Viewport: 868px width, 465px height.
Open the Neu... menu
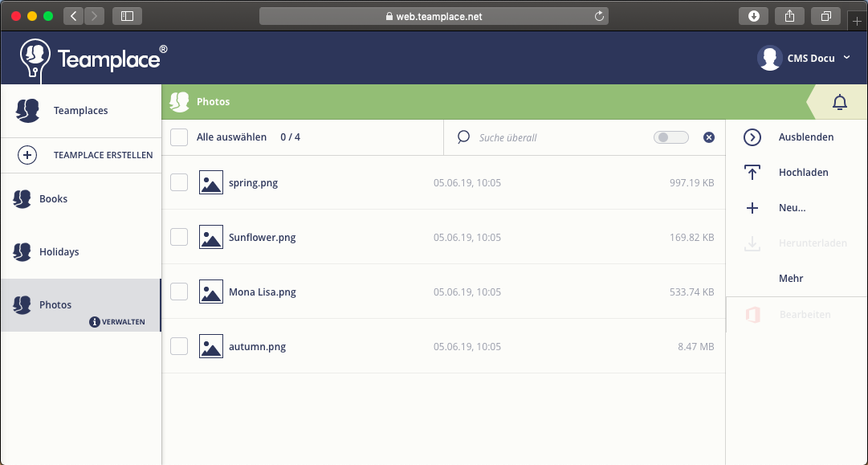[793, 208]
